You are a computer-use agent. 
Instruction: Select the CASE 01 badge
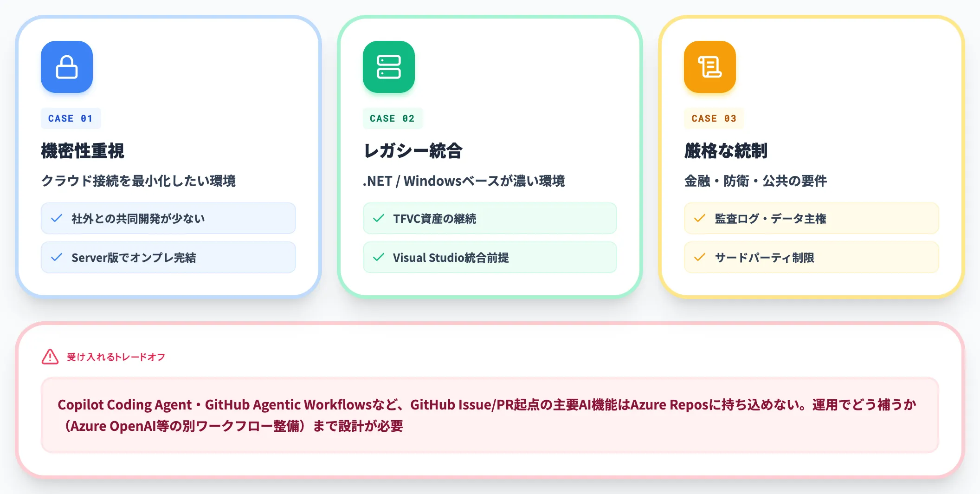(x=71, y=118)
